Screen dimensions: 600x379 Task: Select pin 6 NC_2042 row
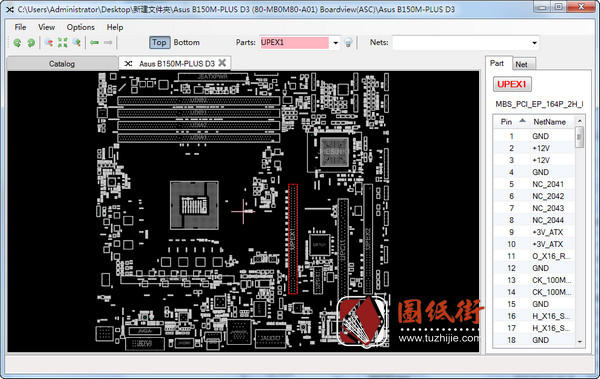pyautogui.click(x=534, y=196)
